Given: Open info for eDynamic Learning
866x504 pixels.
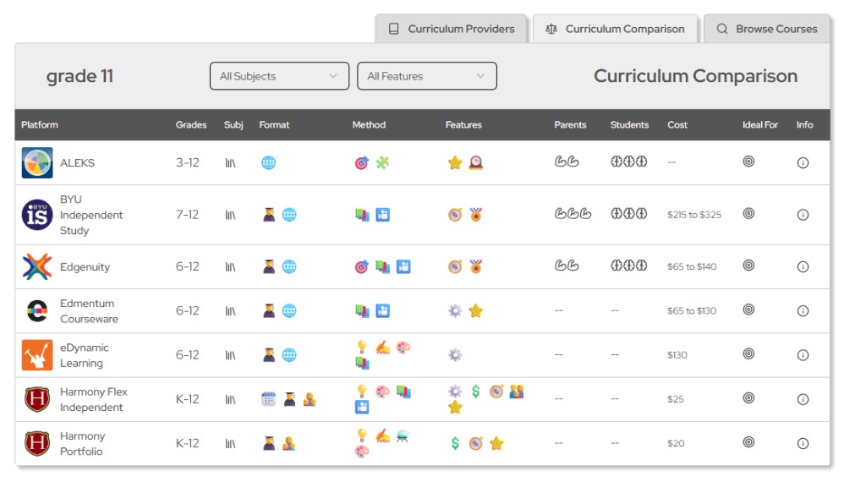Looking at the screenshot, I should coord(803,355).
